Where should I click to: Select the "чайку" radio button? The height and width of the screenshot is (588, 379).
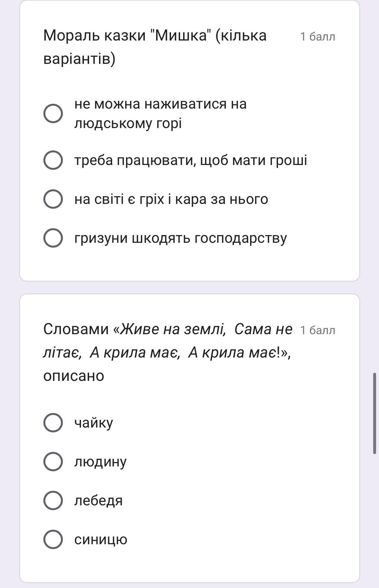coord(53,423)
